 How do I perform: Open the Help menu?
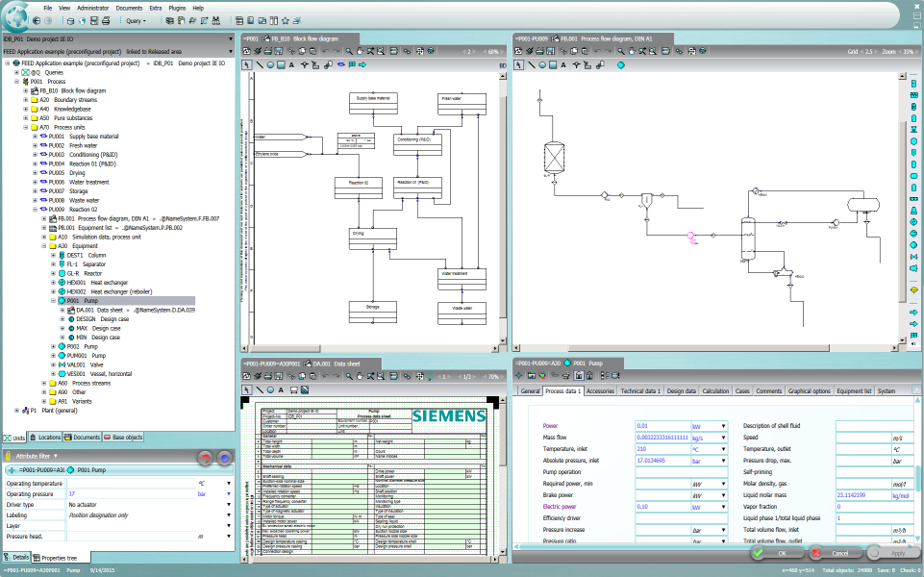pyautogui.click(x=198, y=8)
